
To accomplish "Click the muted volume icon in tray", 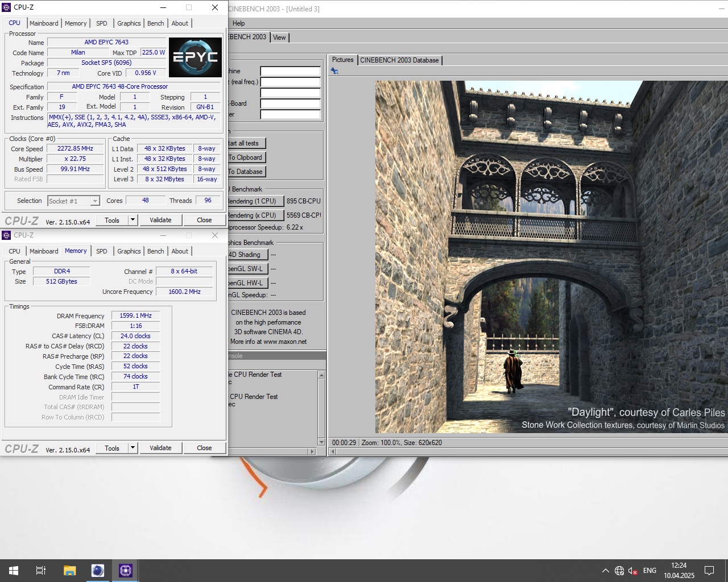I will tap(632, 571).
